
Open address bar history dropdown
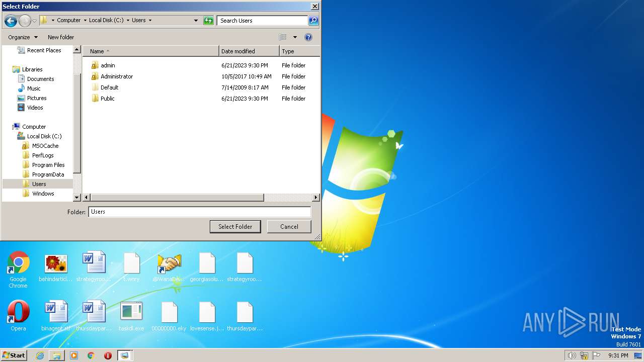(196, 21)
